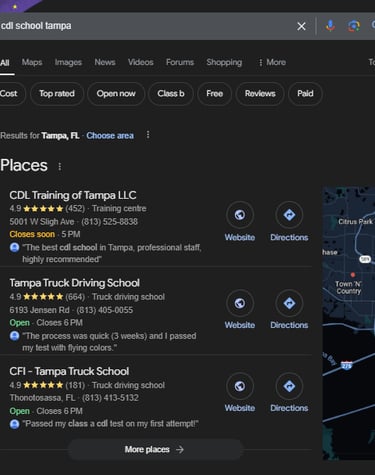Click the More places button

(x=155, y=449)
